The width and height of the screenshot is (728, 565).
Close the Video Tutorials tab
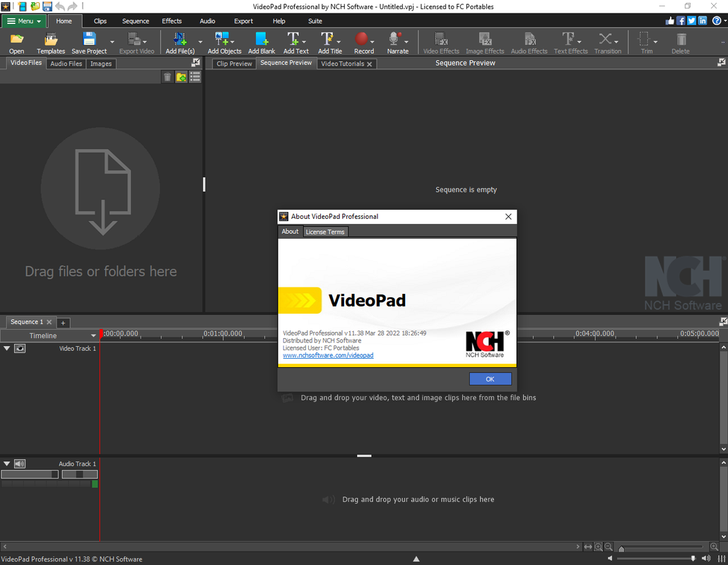[370, 64]
